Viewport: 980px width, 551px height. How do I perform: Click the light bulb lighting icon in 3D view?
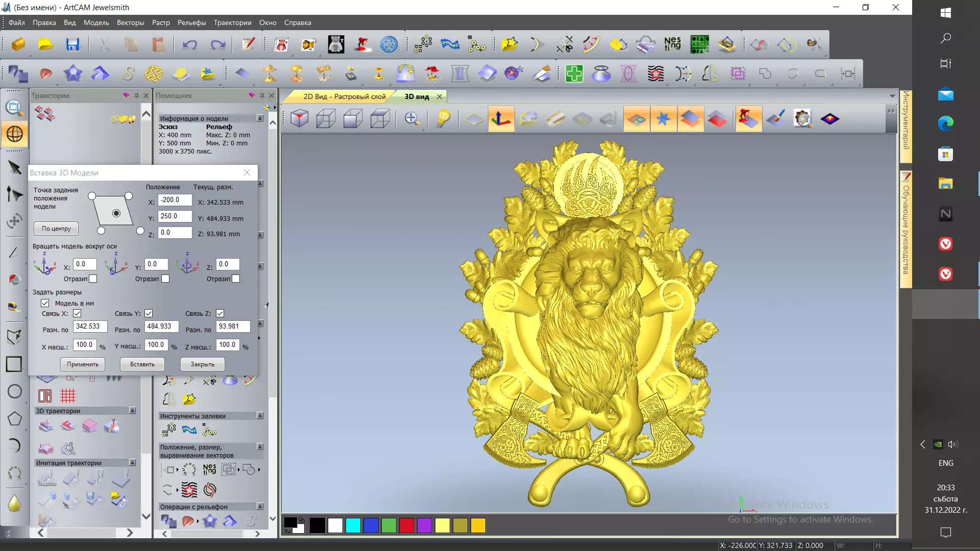[x=444, y=119]
